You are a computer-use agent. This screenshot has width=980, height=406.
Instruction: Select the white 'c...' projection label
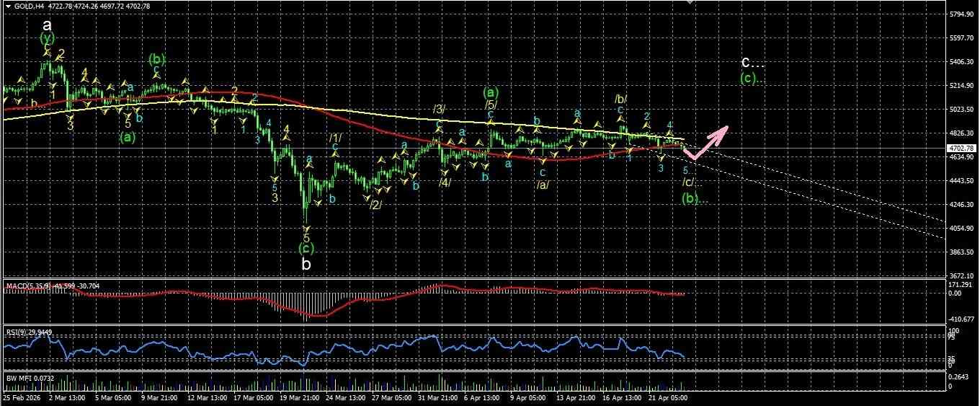[x=753, y=63]
